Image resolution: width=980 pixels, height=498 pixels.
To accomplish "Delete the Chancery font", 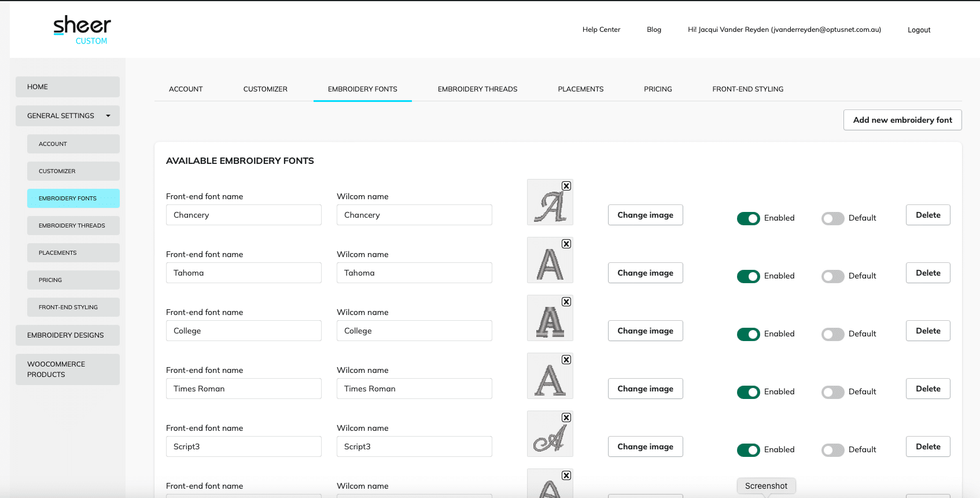I will point(928,215).
